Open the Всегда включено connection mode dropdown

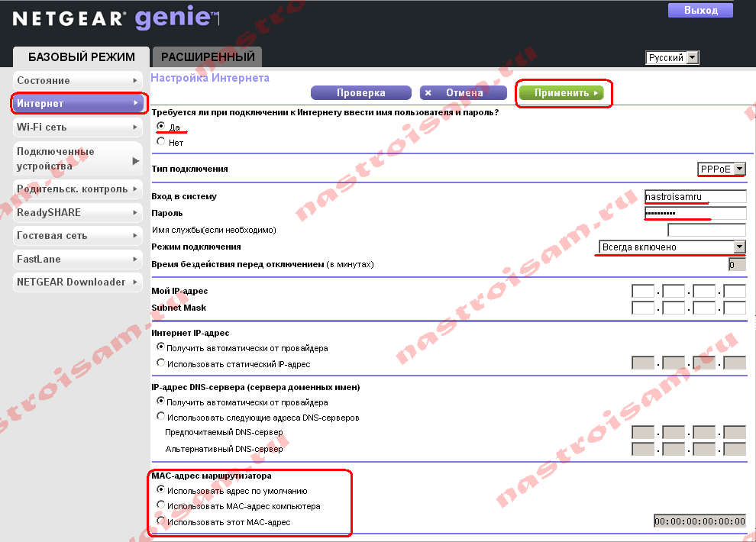point(671,247)
